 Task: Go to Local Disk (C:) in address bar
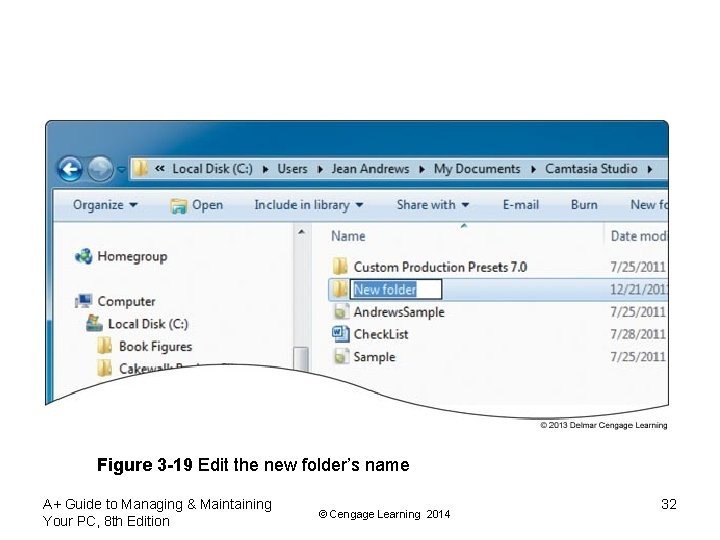point(212,169)
